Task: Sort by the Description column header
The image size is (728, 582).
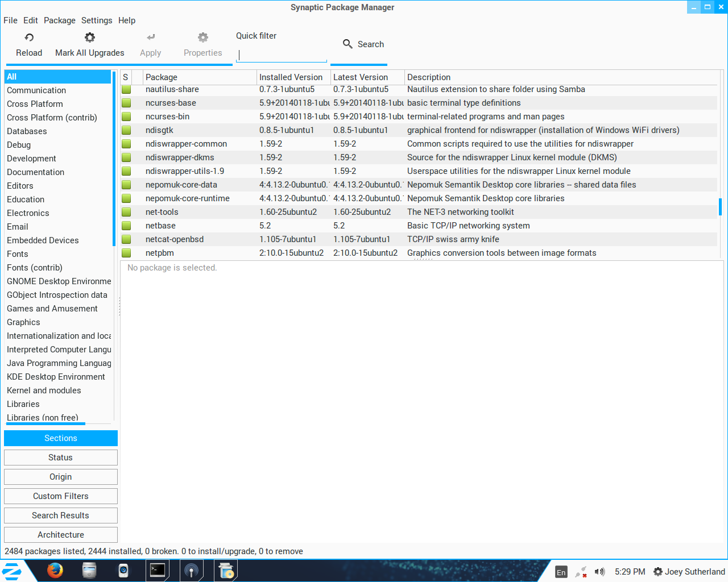Action: 560,77
